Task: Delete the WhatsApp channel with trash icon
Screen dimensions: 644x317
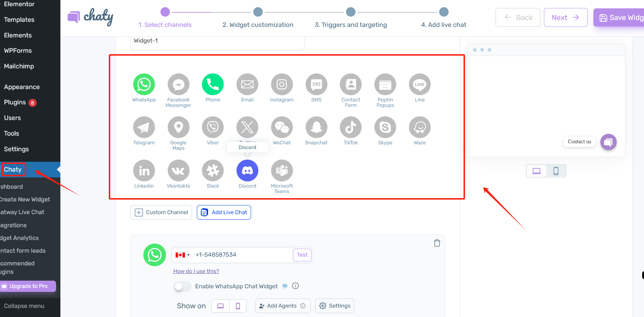Action: [437, 243]
